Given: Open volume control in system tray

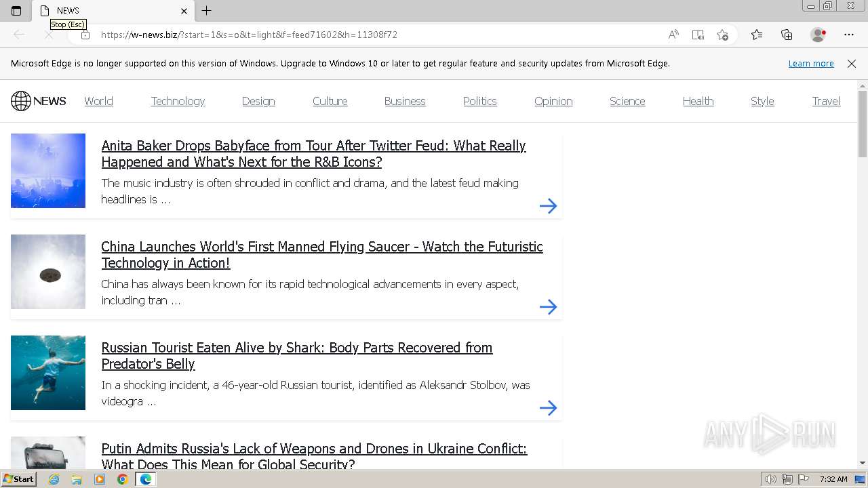Looking at the screenshot, I should [x=770, y=479].
